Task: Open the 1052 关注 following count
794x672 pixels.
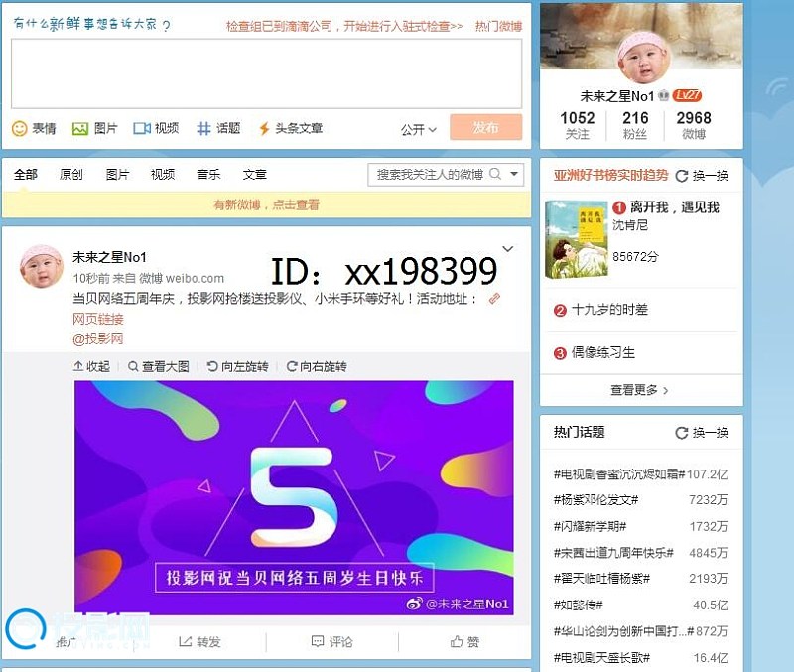Action: coord(577,125)
